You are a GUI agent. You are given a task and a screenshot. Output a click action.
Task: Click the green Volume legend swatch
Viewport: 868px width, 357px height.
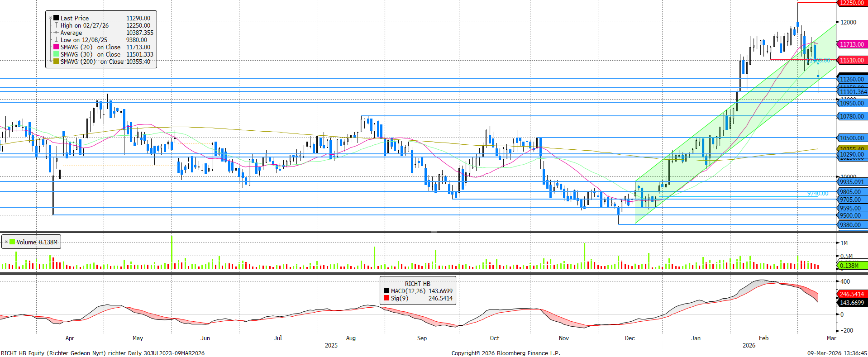coord(12,242)
